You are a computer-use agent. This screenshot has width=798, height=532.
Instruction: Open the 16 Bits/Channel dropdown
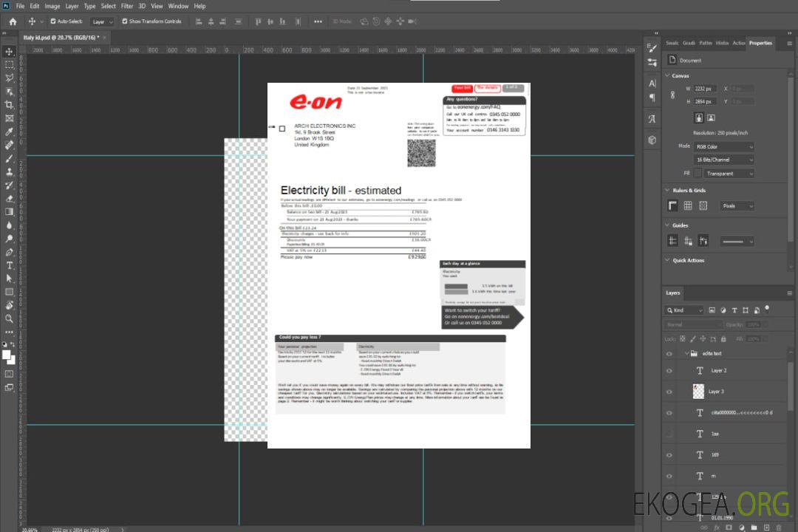pos(724,160)
